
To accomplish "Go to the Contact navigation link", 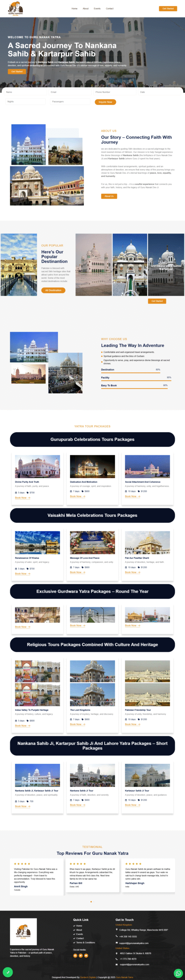I will click(110, 8).
